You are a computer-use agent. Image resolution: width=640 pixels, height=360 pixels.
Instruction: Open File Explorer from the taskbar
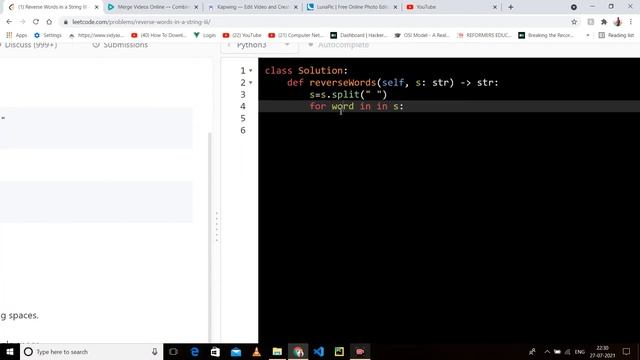pyautogui.click(x=277, y=351)
